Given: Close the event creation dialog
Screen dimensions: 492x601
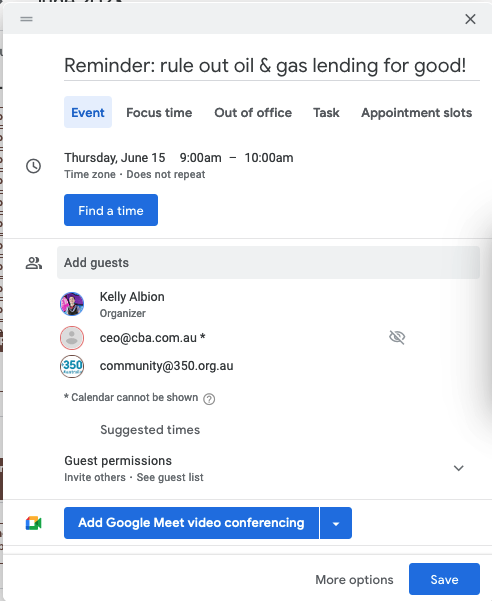Looking at the screenshot, I should coord(470,19).
